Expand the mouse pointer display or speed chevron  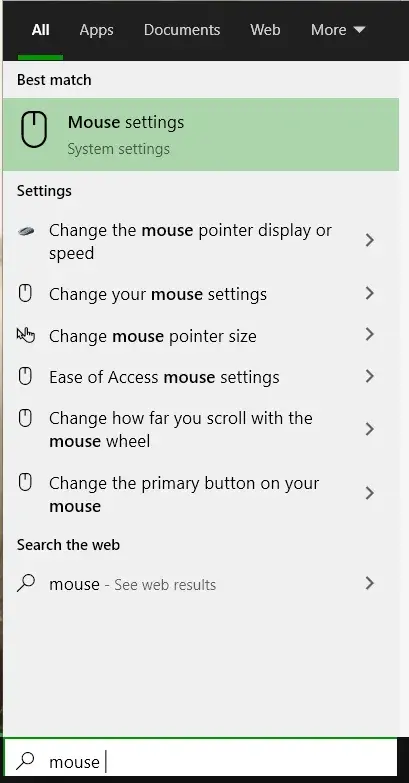370,240
